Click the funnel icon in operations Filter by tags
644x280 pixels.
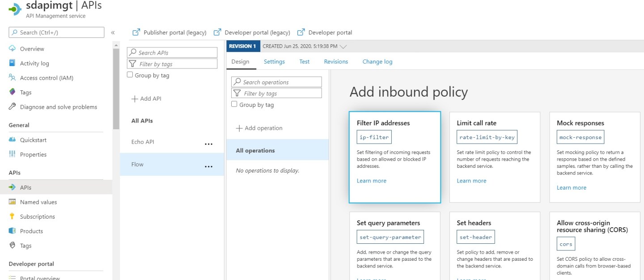tap(237, 93)
